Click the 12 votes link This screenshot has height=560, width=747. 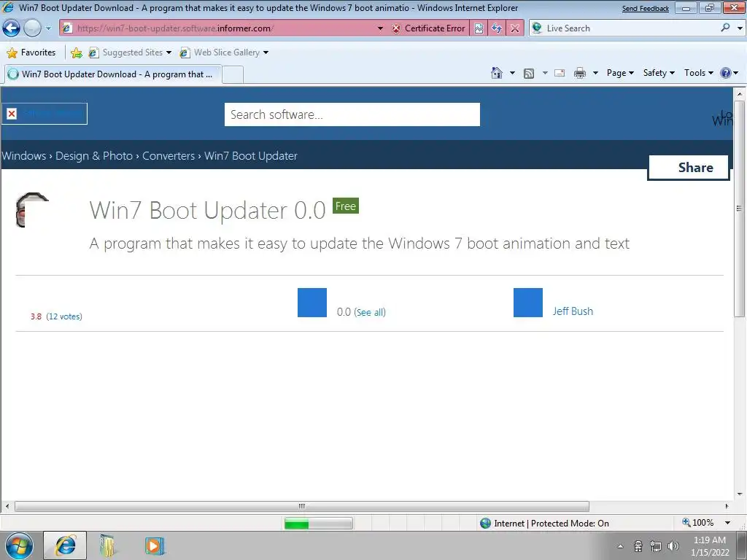pos(64,316)
